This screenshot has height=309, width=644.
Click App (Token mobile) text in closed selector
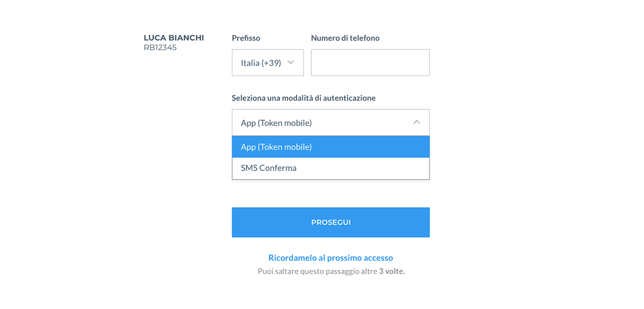coord(276,123)
